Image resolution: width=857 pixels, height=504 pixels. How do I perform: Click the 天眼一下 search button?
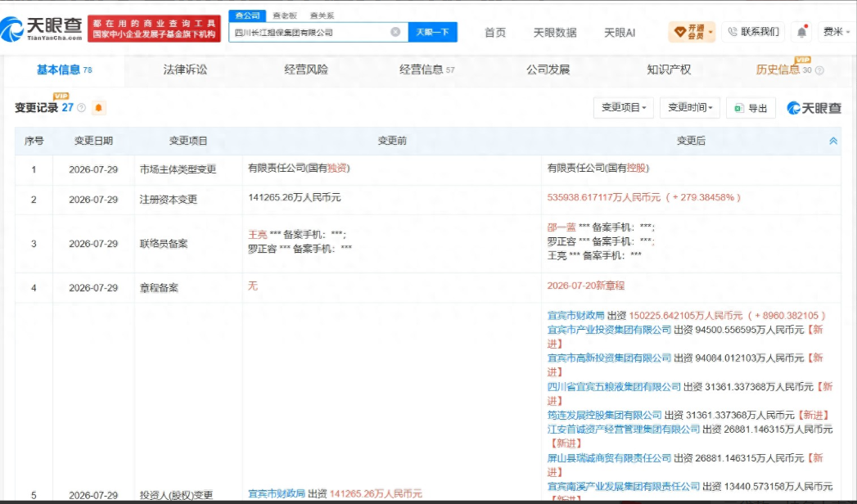[x=432, y=32]
